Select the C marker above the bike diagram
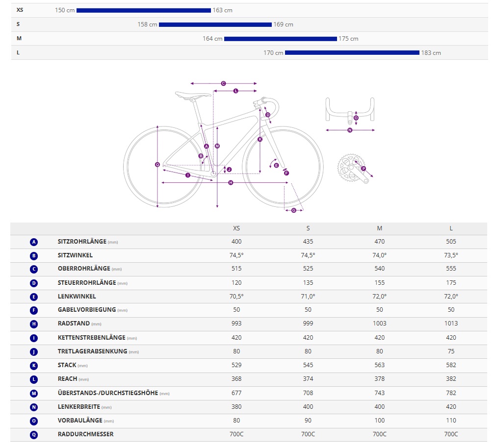 click(x=223, y=84)
